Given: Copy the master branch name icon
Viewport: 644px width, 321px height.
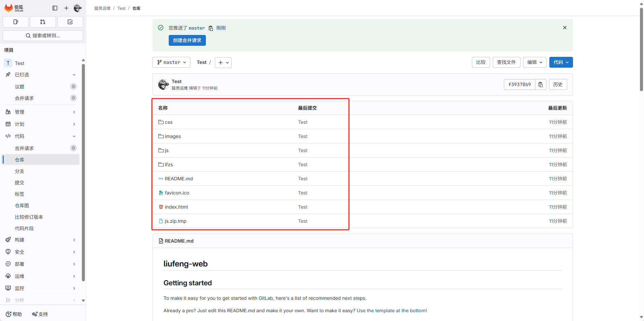Looking at the screenshot, I should [x=211, y=28].
